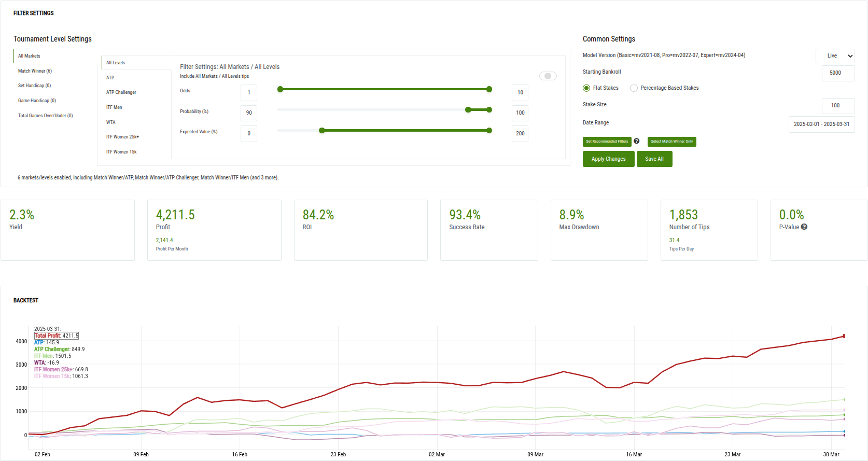Open the Date Range picker field
This screenshot has width=868, height=461.
click(821, 124)
